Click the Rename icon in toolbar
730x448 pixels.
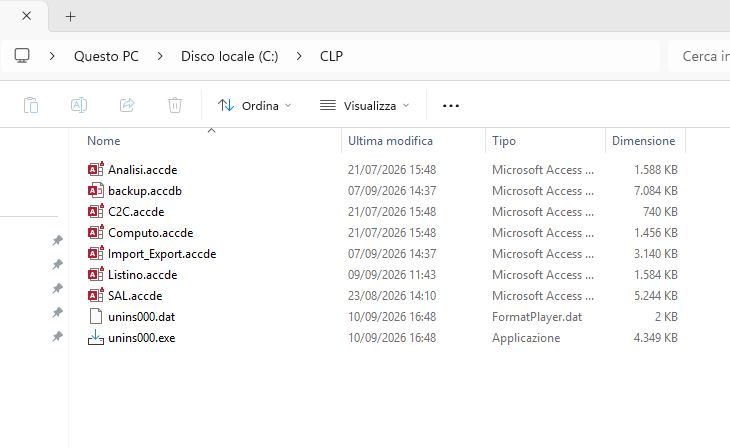pos(79,105)
